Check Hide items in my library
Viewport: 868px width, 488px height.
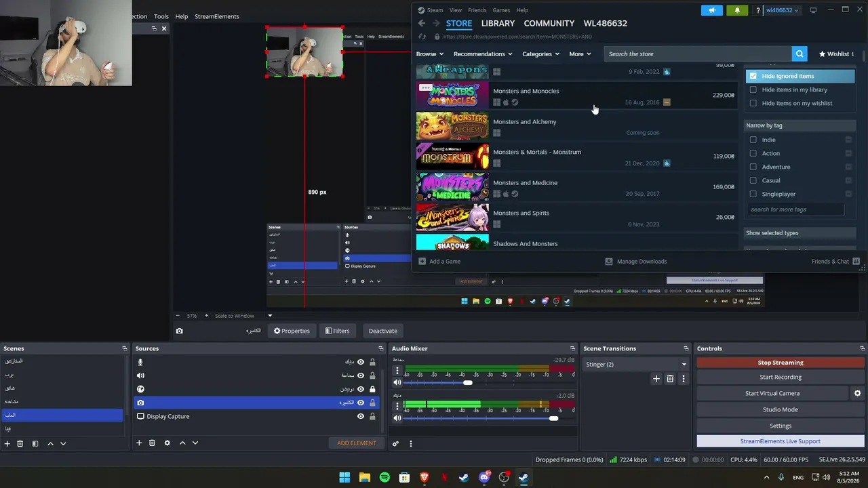tap(753, 89)
